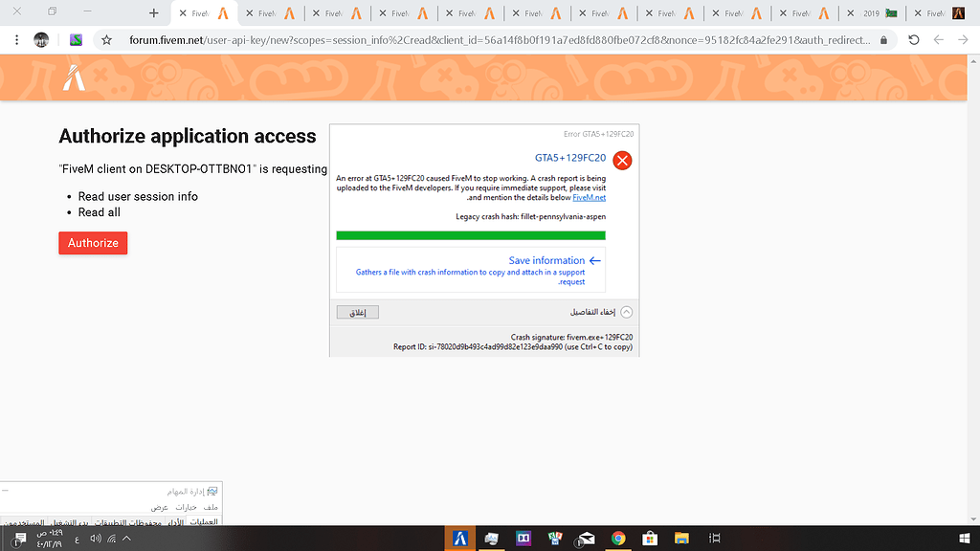Click Crash signature fivem.exe+129FC20 text
Viewport: 980px width, 551px height.
coord(571,338)
